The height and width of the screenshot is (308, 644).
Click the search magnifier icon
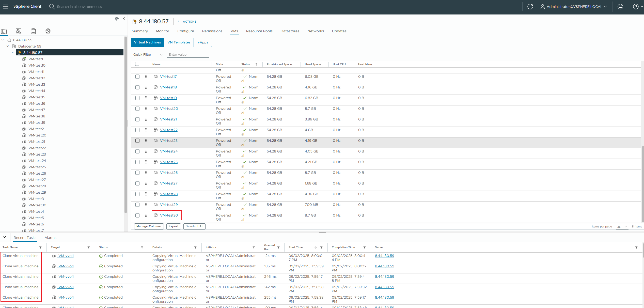click(52, 7)
